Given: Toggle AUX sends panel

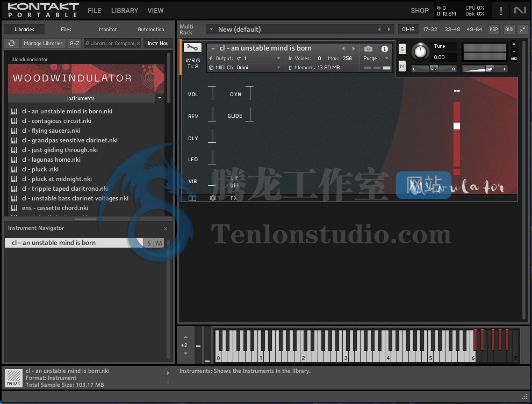Looking at the screenshot, I should click(509, 30).
